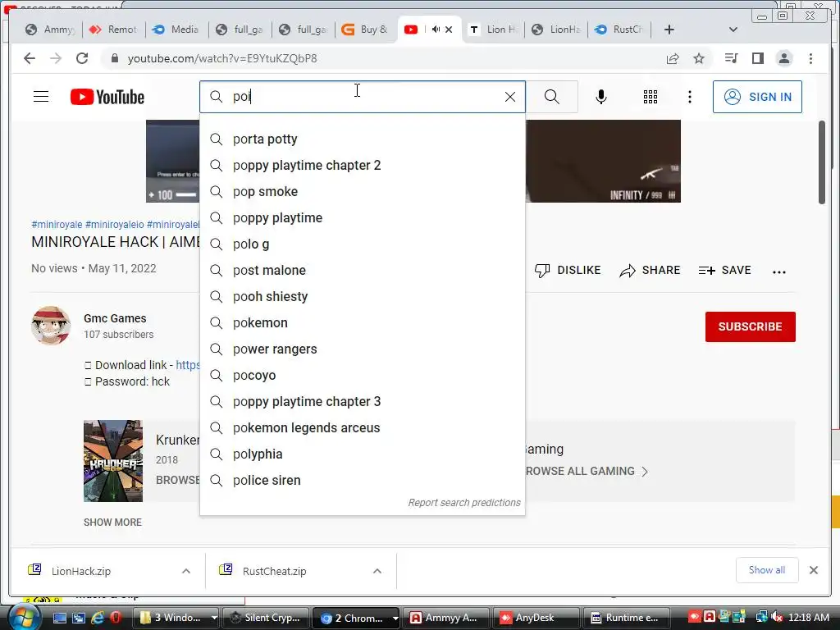The width and height of the screenshot is (840, 630).
Task: Expand the tab search dropdown
Action: (733, 30)
